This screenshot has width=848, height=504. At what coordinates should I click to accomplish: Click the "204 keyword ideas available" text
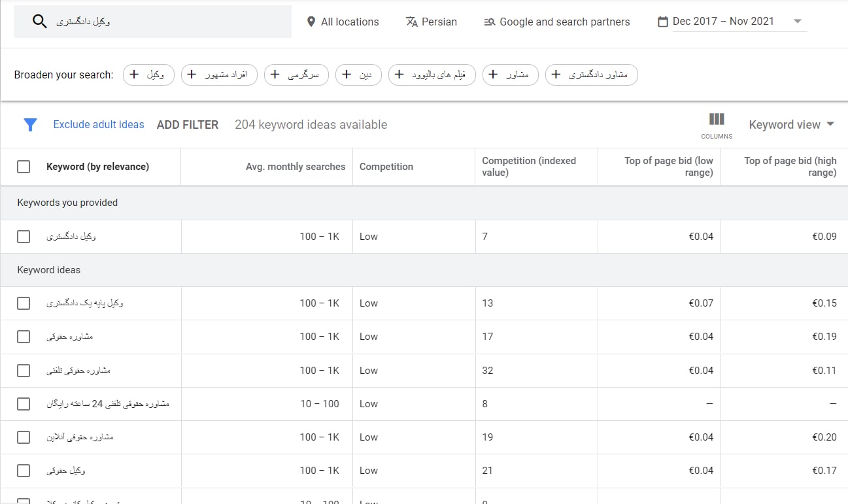click(x=311, y=125)
